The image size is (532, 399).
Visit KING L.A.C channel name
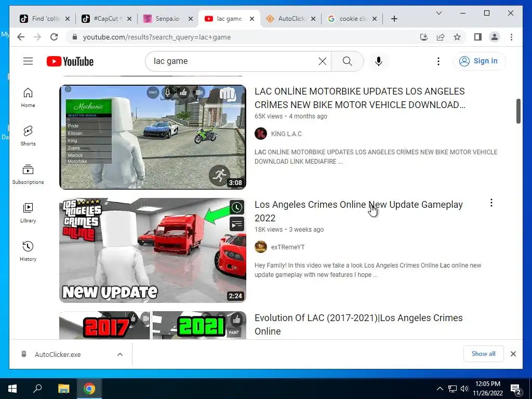click(x=286, y=134)
